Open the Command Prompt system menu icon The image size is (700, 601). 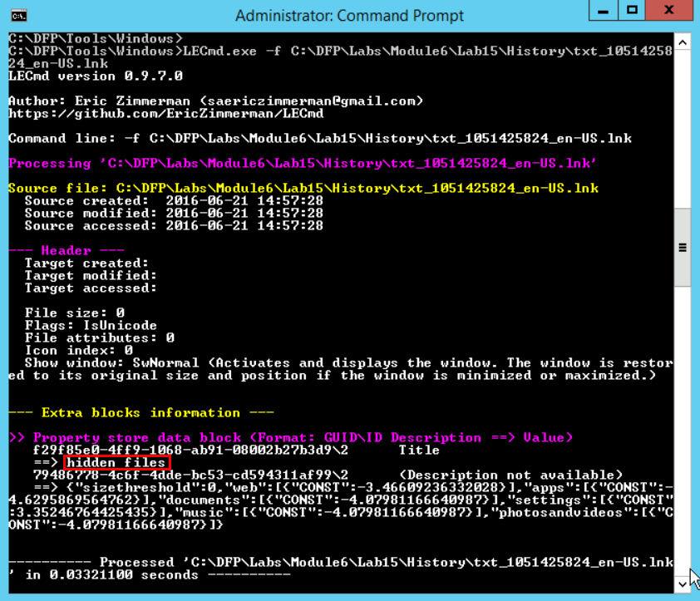click(x=17, y=15)
